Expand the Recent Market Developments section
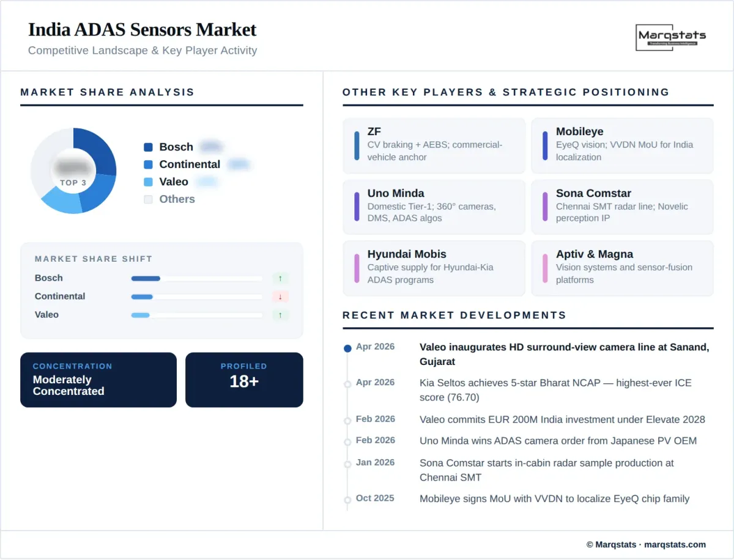Screen dimensions: 734x560 point(453,315)
